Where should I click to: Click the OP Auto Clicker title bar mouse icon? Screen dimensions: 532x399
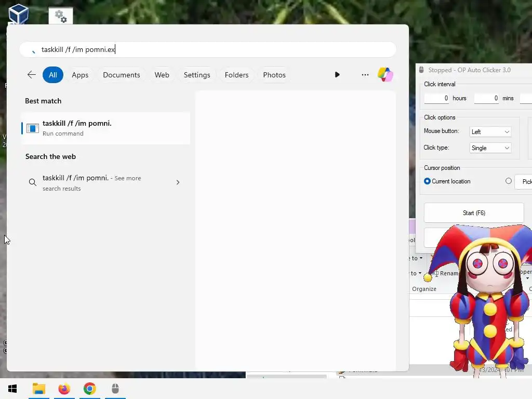(x=421, y=70)
